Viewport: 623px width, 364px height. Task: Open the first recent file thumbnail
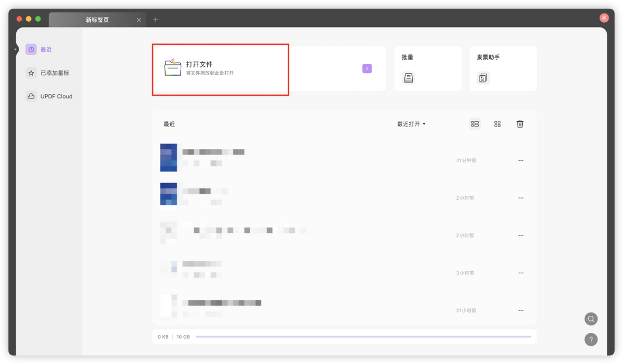pyautogui.click(x=169, y=158)
